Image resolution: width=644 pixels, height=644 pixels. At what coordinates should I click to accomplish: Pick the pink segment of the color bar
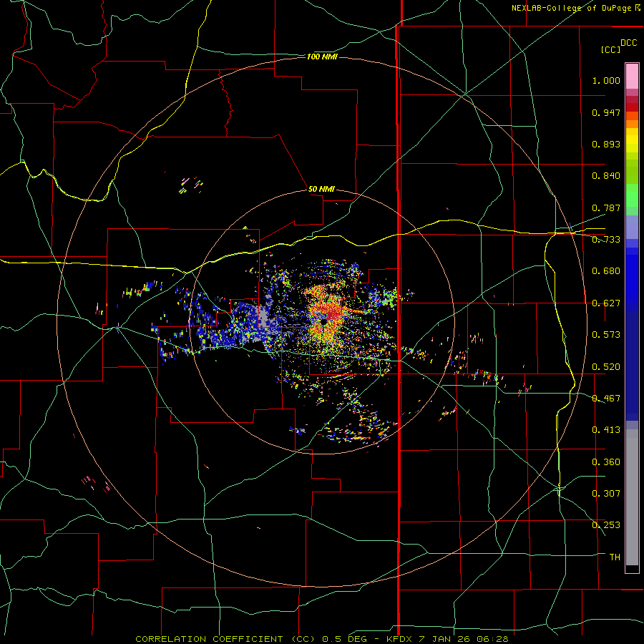pyautogui.click(x=632, y=76)
